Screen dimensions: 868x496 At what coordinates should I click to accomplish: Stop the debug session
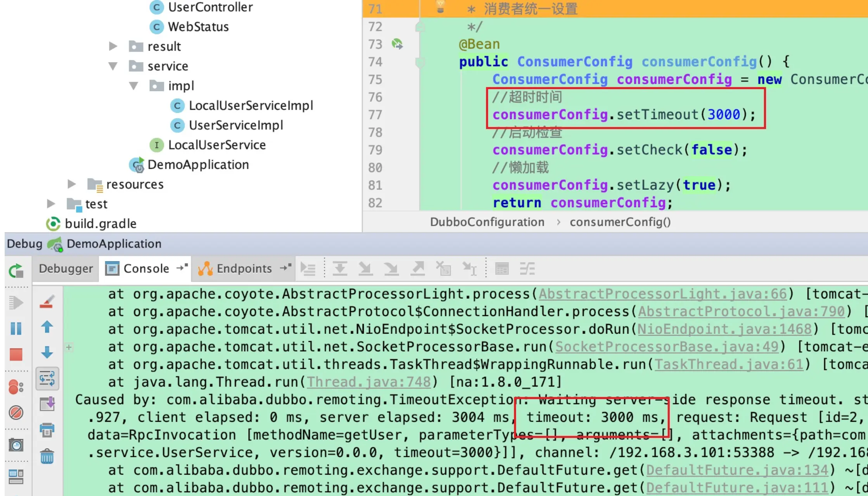tap(16, 354)
